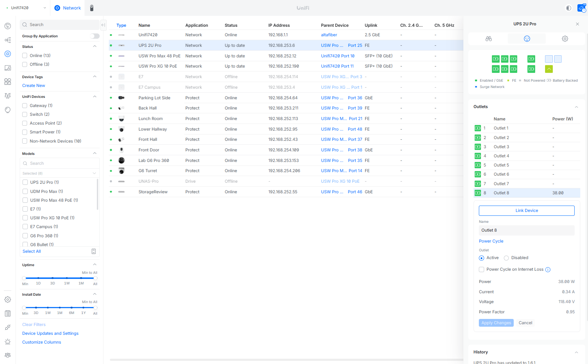Check the Access Point (2) filter
Image resolution: width=588 pixels, height=364 pixels.
(x=25, y=123)
